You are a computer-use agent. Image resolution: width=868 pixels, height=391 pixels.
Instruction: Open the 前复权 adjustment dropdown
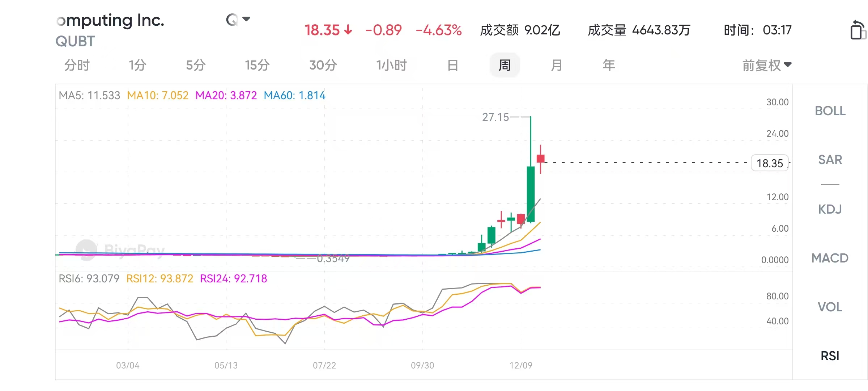767,66
